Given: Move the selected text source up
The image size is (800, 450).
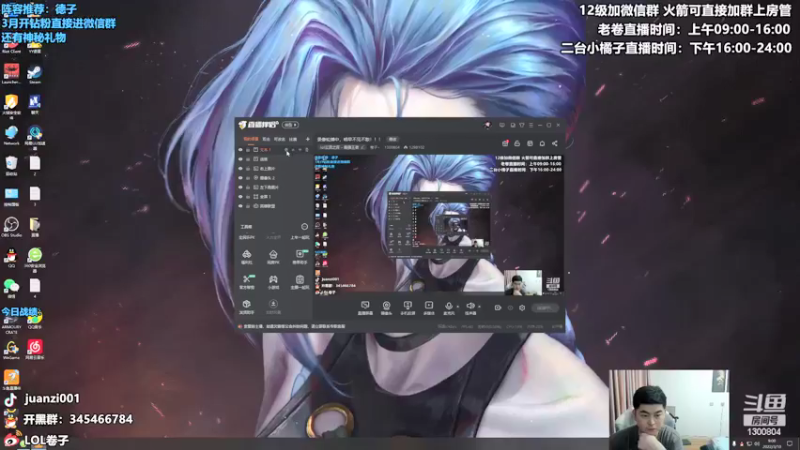Looking at the screenshot, I should [293, 150].
